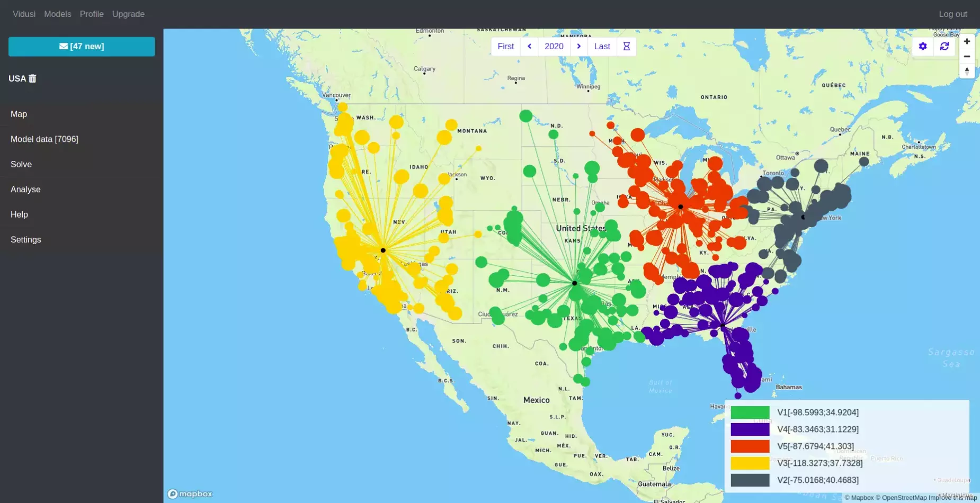
Task: Go to Models in top navigation
Action: [58, 14]
